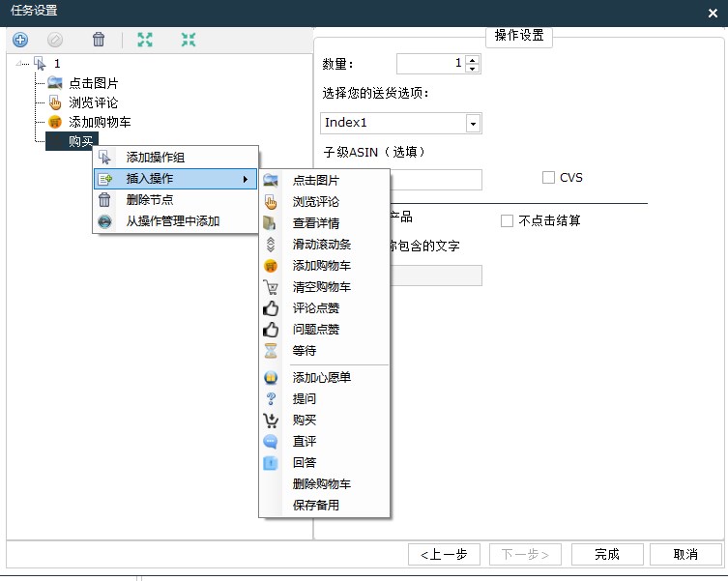Select 提问 from the submenu

324,399
